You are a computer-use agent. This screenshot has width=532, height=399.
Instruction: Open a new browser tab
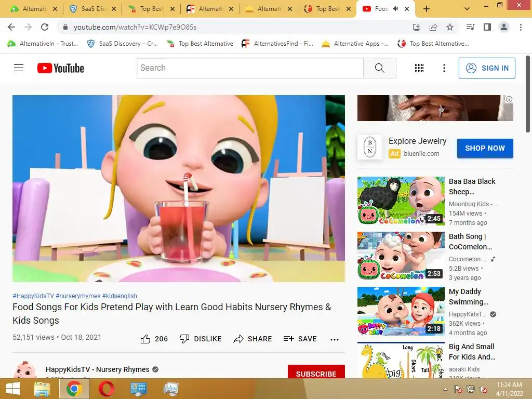coord(427,9)
